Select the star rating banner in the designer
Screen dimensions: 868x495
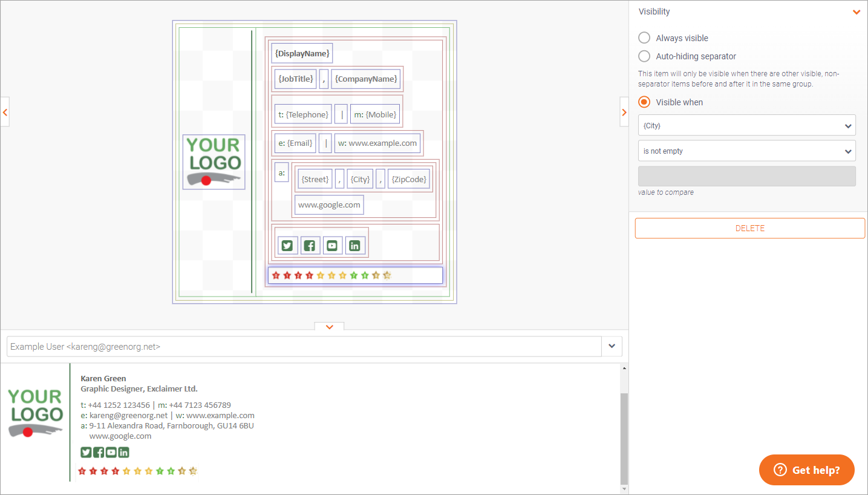click(355, 275)
